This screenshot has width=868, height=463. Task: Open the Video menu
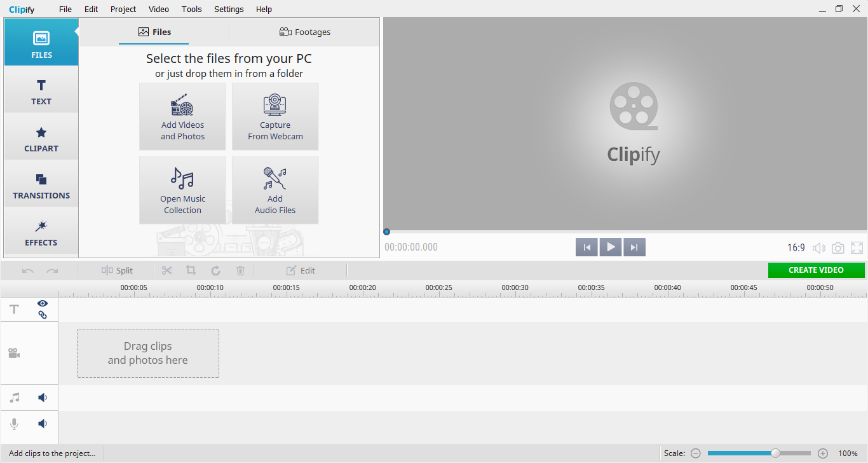(159, 9)
